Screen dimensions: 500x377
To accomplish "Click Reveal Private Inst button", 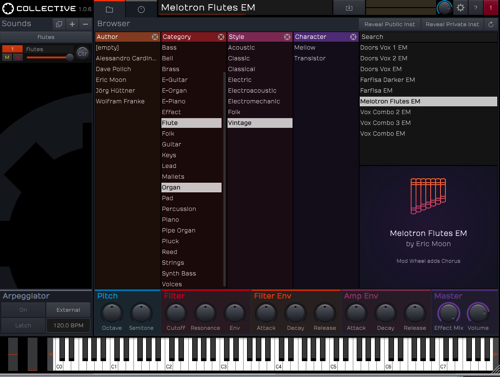I will pyautogui.click(x=452, y=24).
